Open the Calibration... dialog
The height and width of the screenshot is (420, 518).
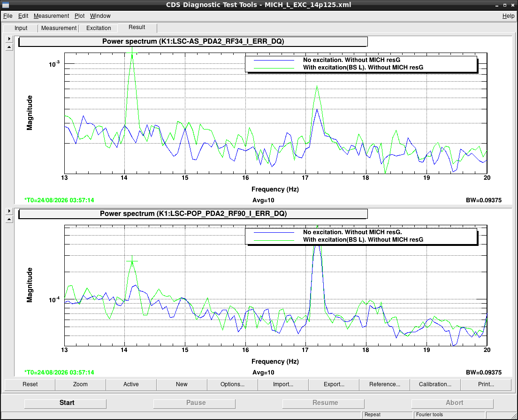point(435,384)
